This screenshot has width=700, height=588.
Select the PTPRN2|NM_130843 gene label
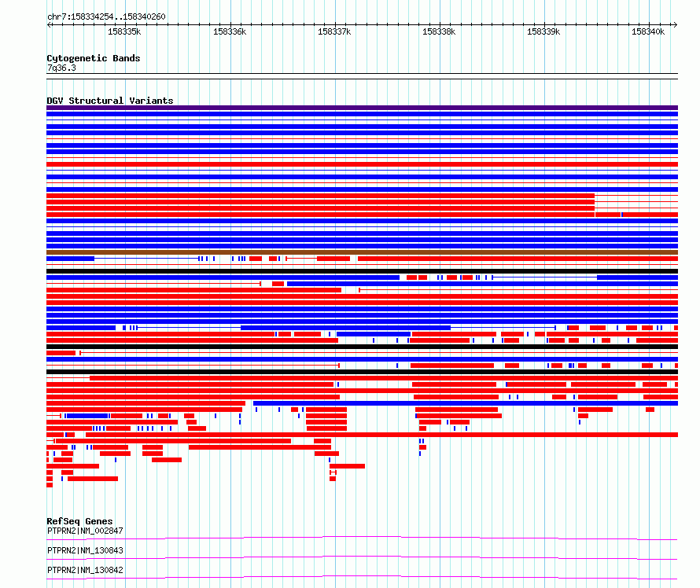tap(85, 550)
